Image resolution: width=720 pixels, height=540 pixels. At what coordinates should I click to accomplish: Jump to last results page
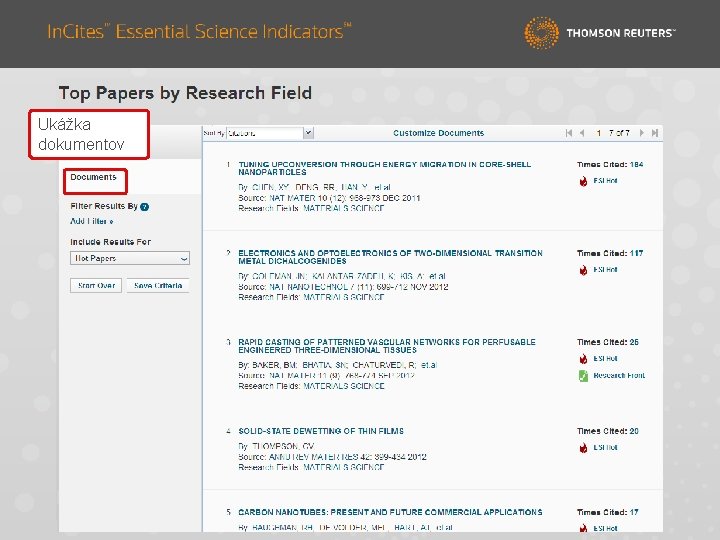(x=655, y=133)
